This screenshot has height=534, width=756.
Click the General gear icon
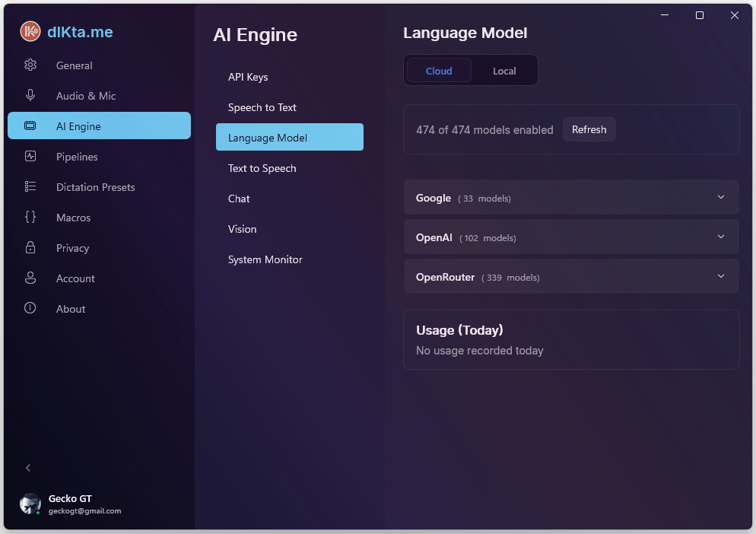click(30, 65)
